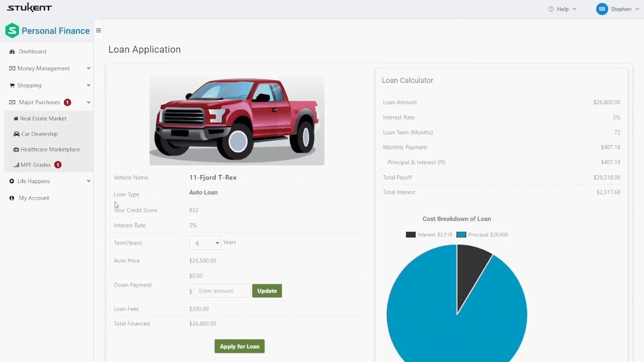Screen dimensions: 644x362
Task: Click the Update down payment button
Action: coord(267,291)
